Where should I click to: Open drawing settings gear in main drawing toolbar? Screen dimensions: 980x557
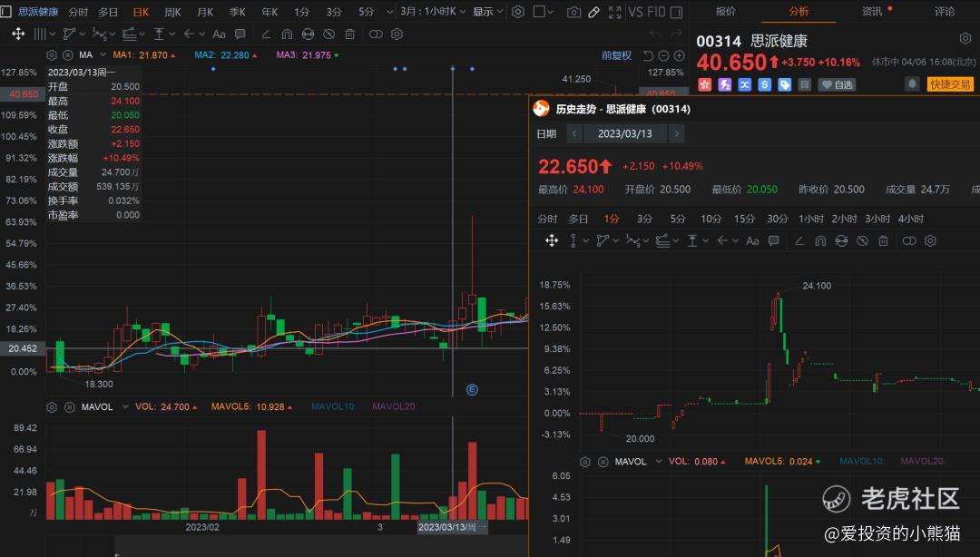(x=397, y=34)
